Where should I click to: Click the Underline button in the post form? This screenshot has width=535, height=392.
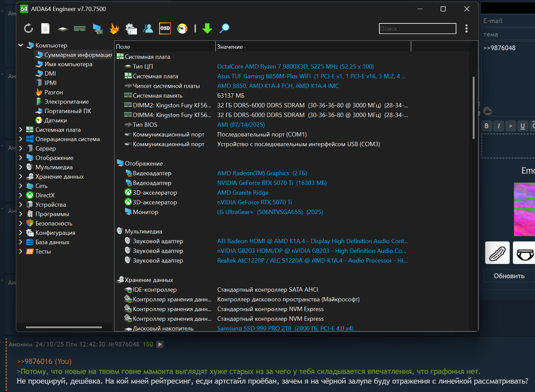(523, 126)
